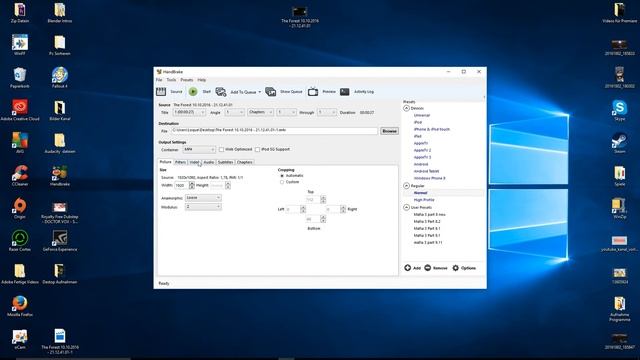Click the Add preset plus icon
The height and width of the screenshot is (360, 640).
coord(407,268)
